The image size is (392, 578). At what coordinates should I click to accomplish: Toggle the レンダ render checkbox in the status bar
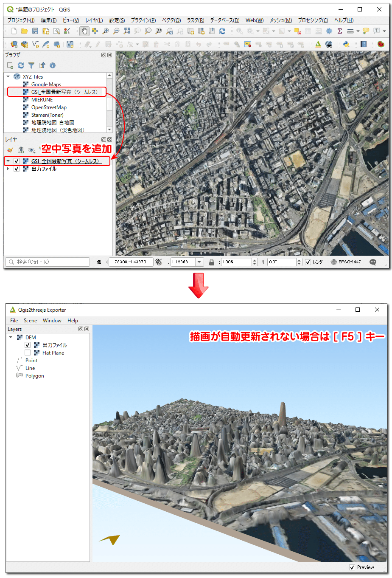pos(308,262)
